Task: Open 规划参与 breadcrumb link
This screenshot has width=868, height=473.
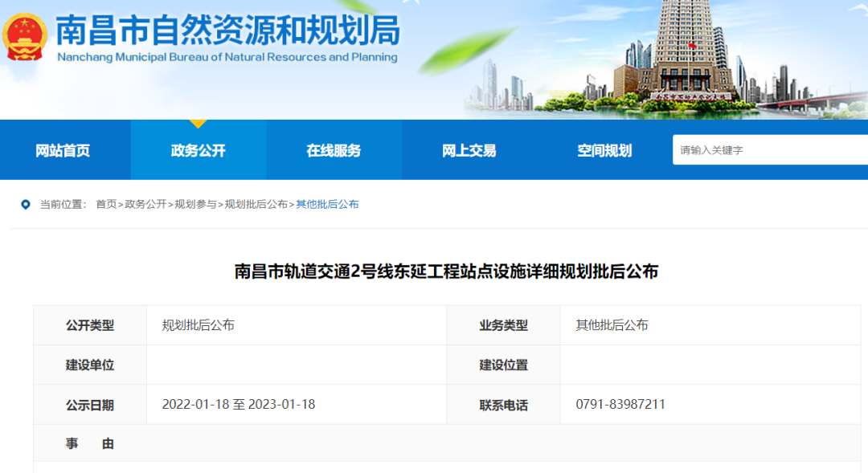Action: pos(195,205)
